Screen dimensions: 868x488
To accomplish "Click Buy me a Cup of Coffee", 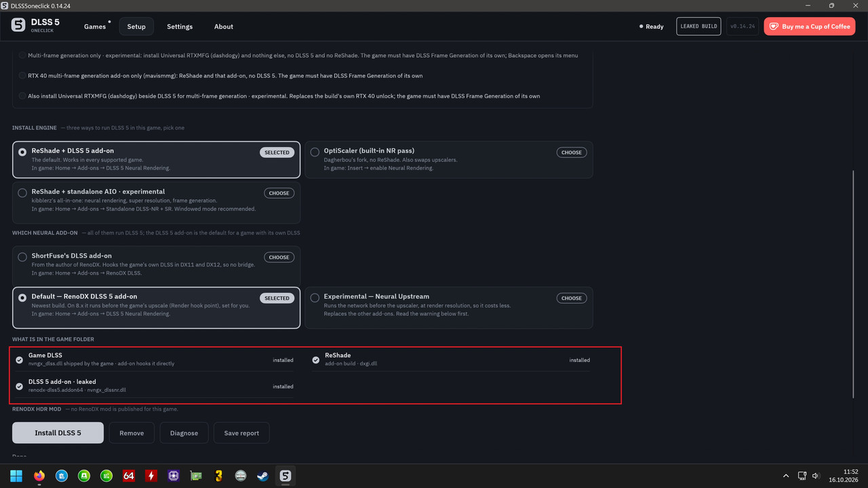I will click(x=810, y=26).
